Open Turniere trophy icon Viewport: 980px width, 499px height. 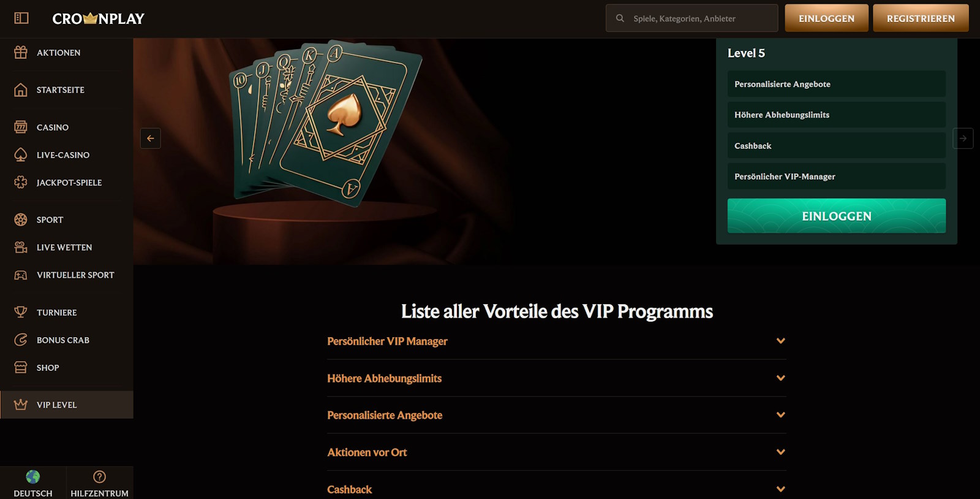pyautogui.click(x=21, y=312)
